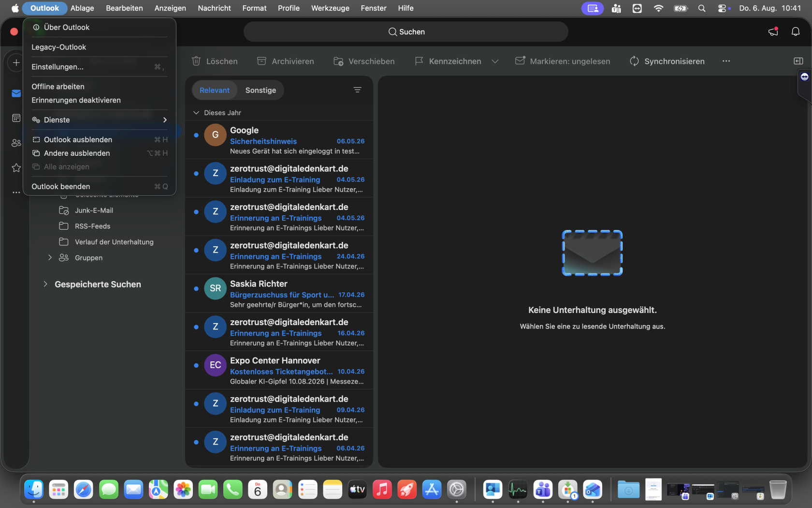Viewport: 812px width, 508px height.
Task: Click the Gruppen people icon
Action: pos(64,258)
